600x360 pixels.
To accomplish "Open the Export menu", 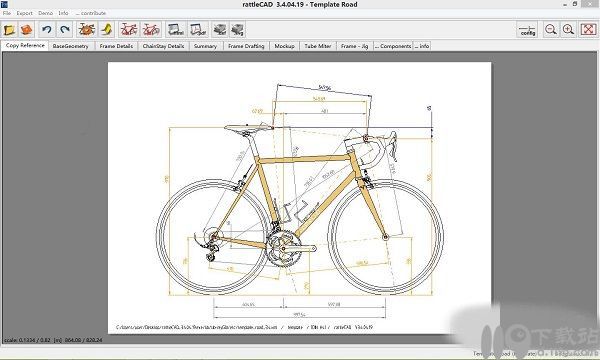I will [24, 13].
